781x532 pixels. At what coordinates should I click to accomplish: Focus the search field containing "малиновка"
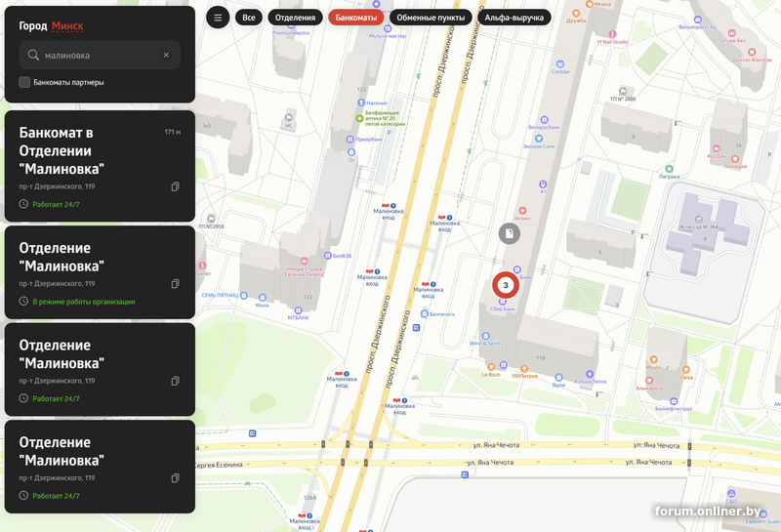(x=100, y=55)
